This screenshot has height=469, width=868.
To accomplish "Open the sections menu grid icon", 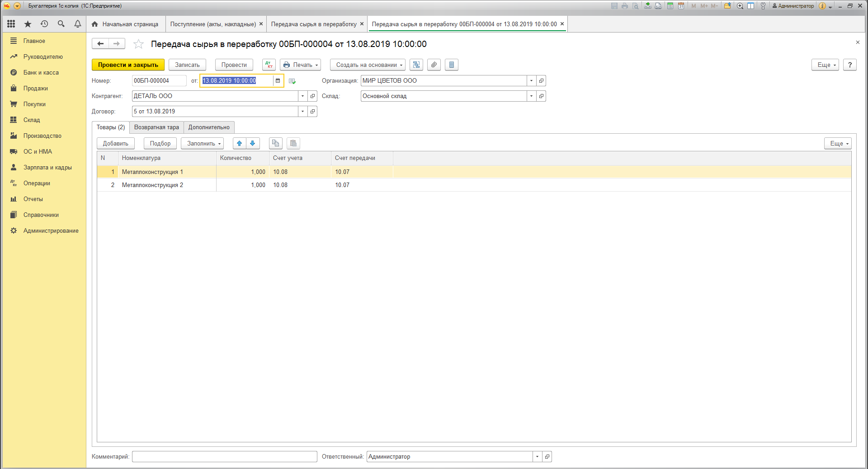I will point(11,24).
